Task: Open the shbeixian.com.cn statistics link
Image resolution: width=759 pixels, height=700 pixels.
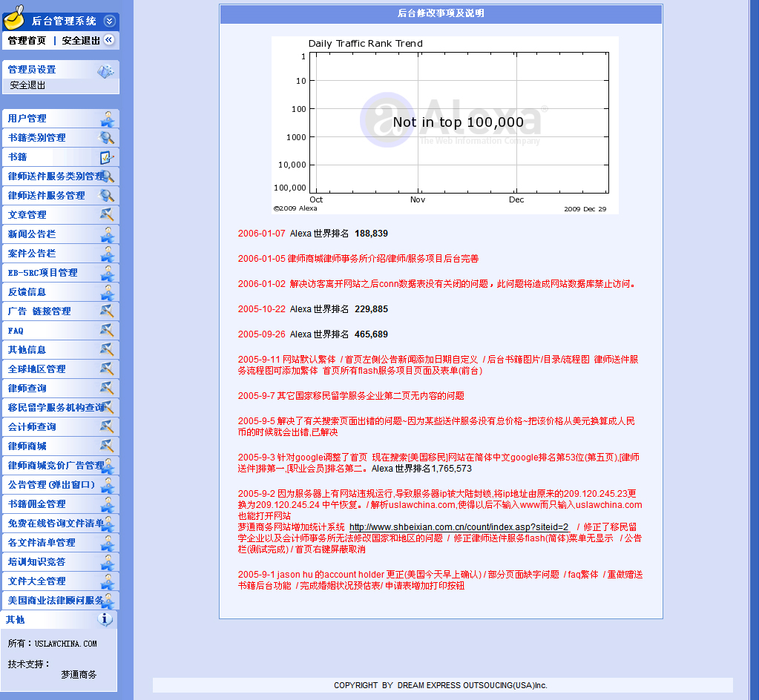Action: point(459,527)
